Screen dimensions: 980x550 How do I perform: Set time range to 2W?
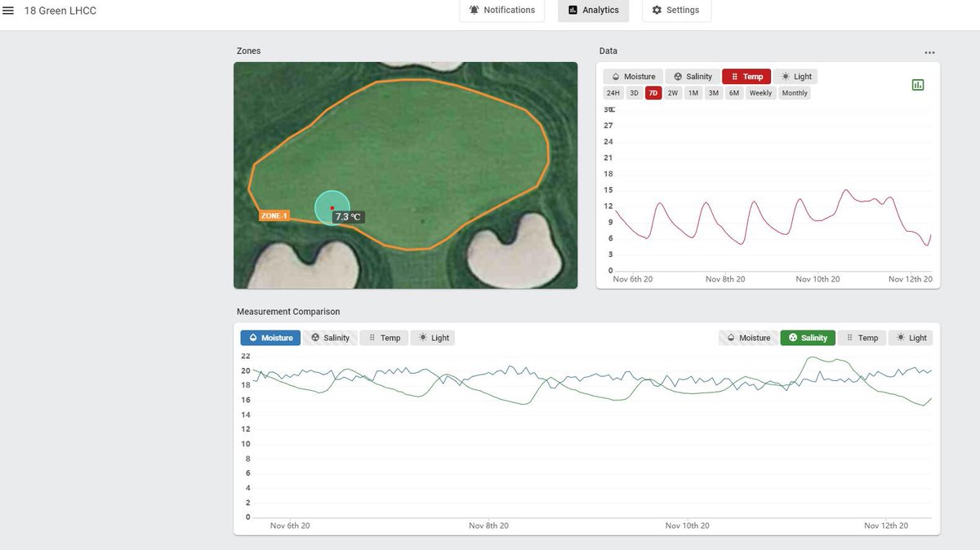673,93
